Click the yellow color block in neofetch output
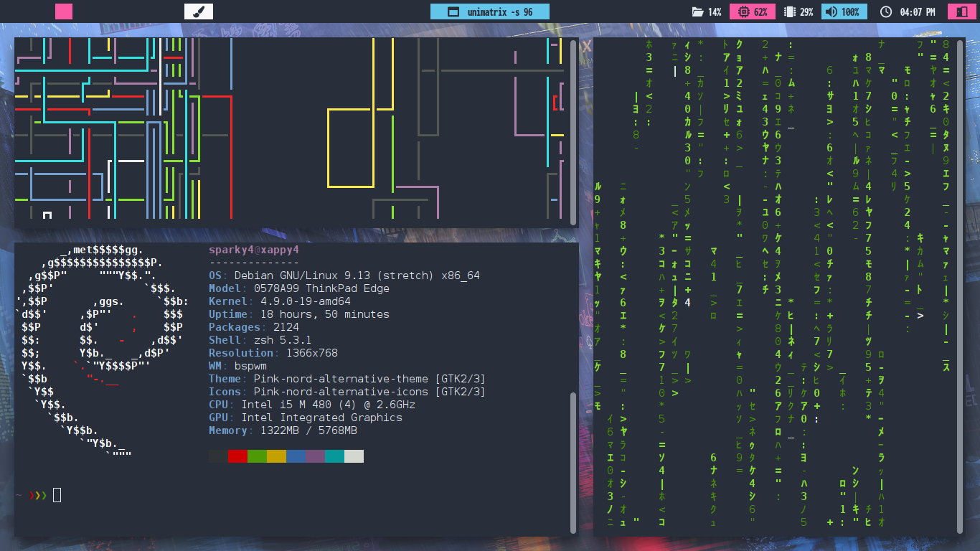Image resolution: width=980 pixels, height=551 pixels. pyautogui.click(x=276, y=456)
